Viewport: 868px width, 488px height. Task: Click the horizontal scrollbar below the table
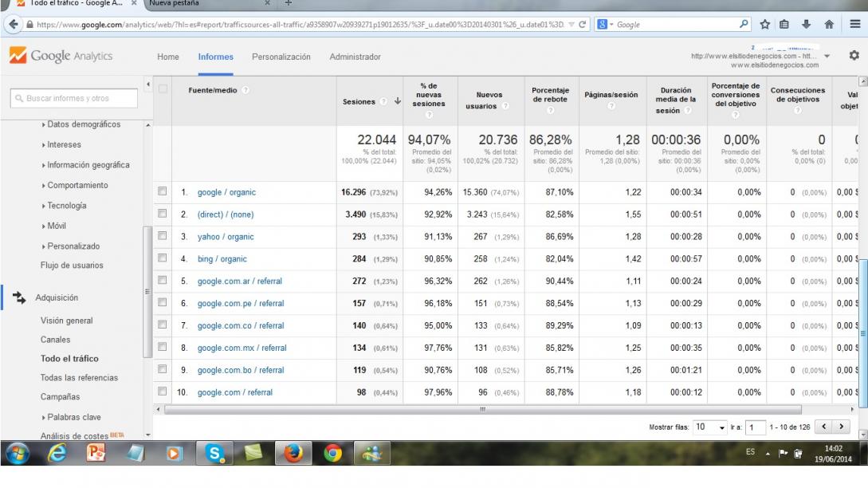tap(483, 409)
